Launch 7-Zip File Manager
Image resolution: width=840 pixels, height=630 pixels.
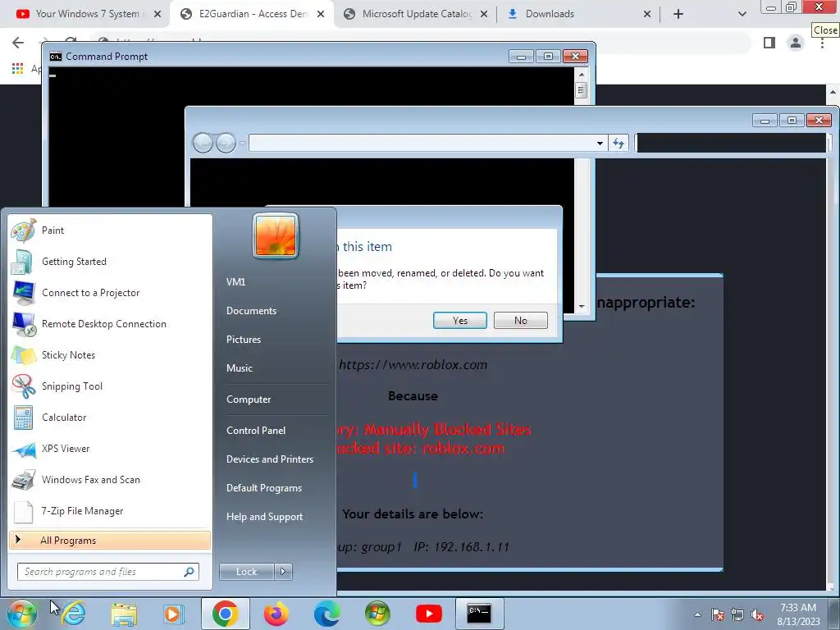click(x=110, y=510)
